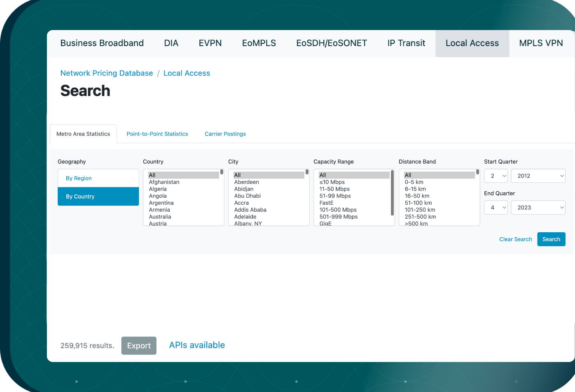575x392 pixels.
Task: Switch to the Point-to-Point Statistics tab
Action: point(157,133)
